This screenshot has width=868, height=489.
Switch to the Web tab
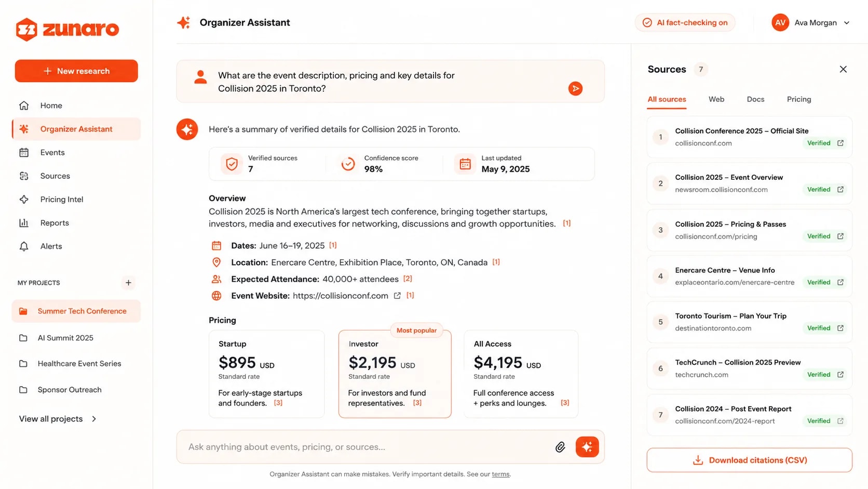pyautogui.click(x=716, y=99)
